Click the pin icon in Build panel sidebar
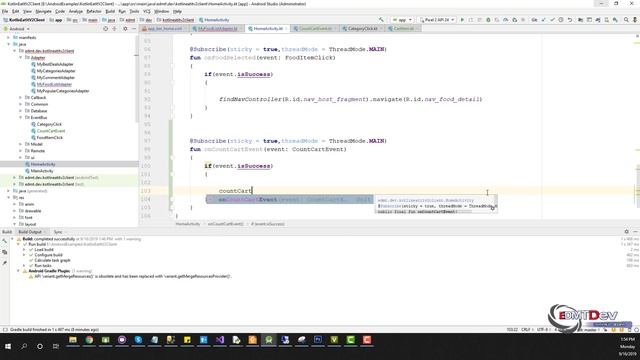The image size is (640, 360). pos(4,263)
